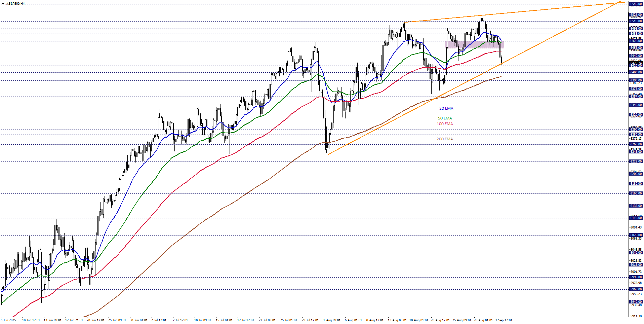644x324 pixels.
Task: Click the 6485.00 price level label
Action: pos(636,34)
